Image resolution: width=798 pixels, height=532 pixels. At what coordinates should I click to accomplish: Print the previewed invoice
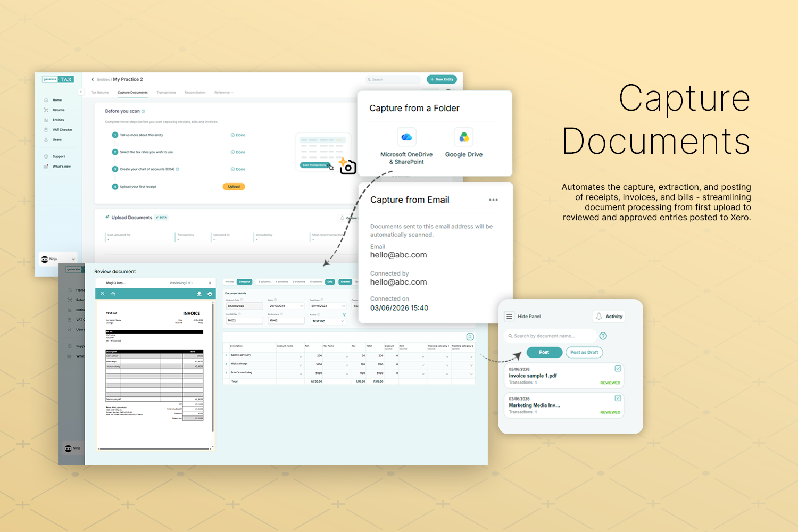click(210, 294)
